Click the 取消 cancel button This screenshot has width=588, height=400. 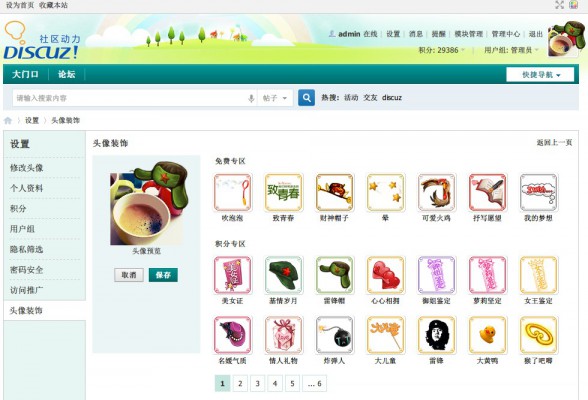(x=129, y=275)
